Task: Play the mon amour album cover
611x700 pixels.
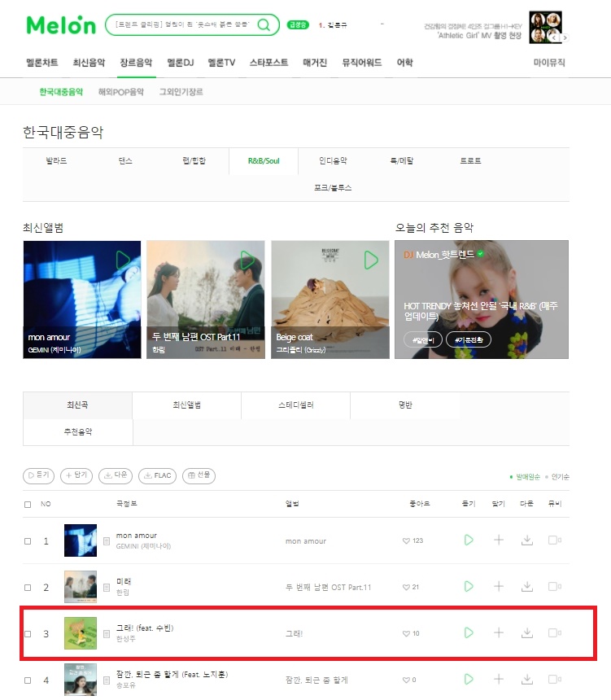Action: pyautogui.click(x=123, y=260)
